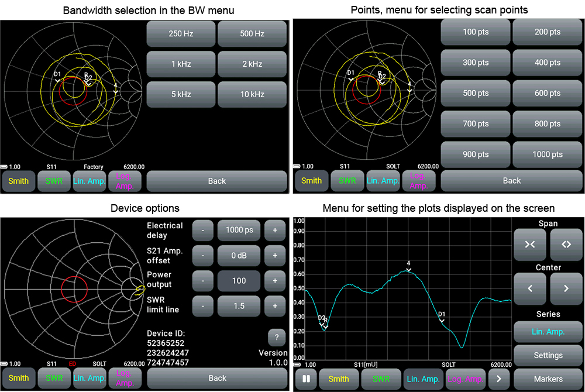Choose 1000 pts scan points

coord(548,154)
